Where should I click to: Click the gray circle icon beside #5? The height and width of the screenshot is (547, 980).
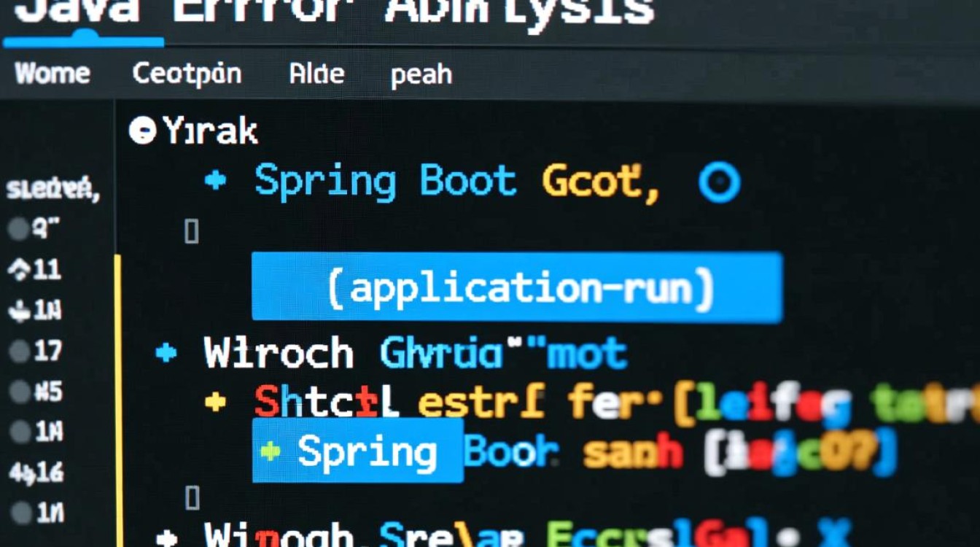(18, 392)
